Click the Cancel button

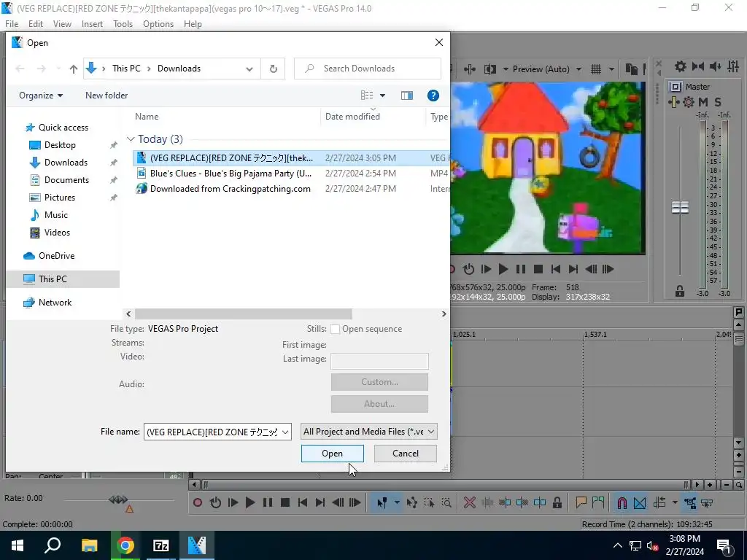pos(406,454)
